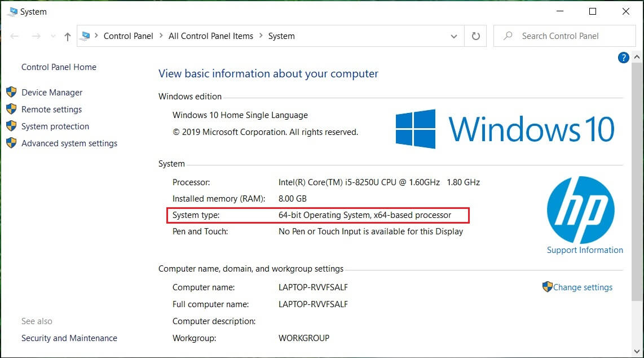This screenshot has width=644, height=358.
Task: Click shield icon beside Change settings
Action: (x=547, y=287)
